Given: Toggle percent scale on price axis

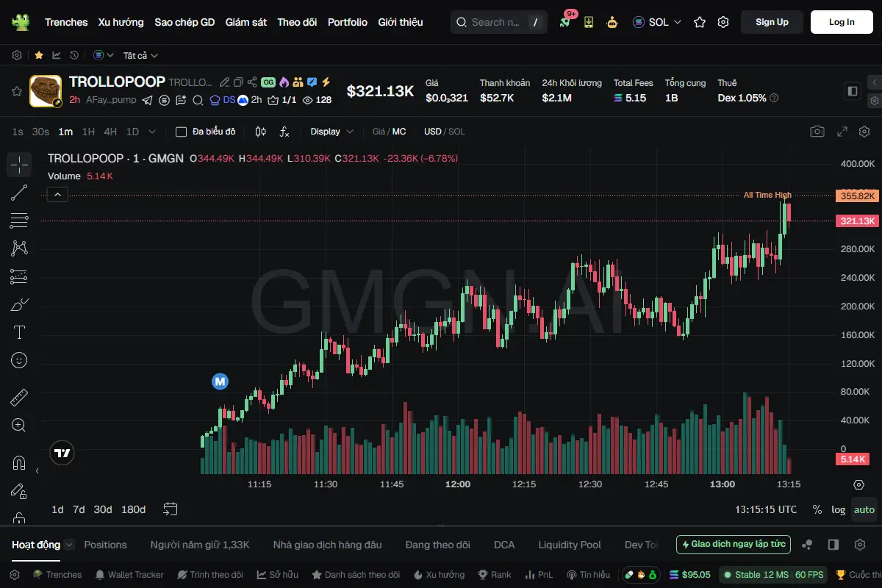Looking at the screenshot, I should (x=817, y=509).
